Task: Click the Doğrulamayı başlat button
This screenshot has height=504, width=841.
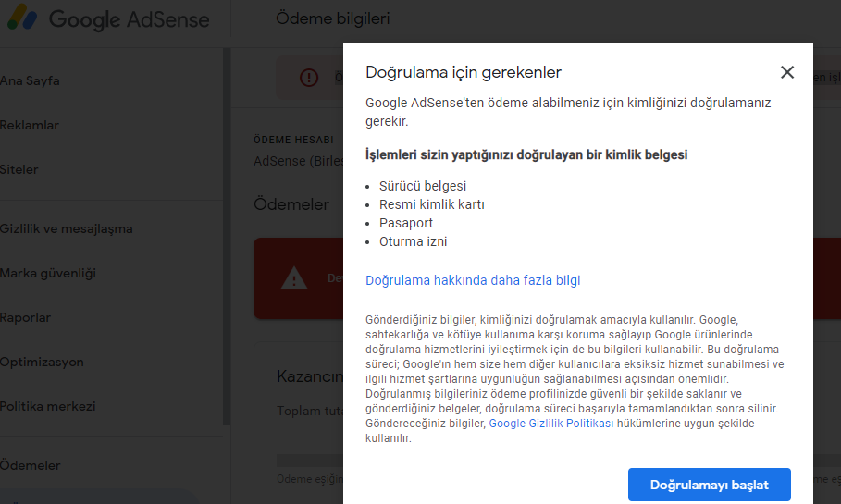Action: (x=709, y=485)
